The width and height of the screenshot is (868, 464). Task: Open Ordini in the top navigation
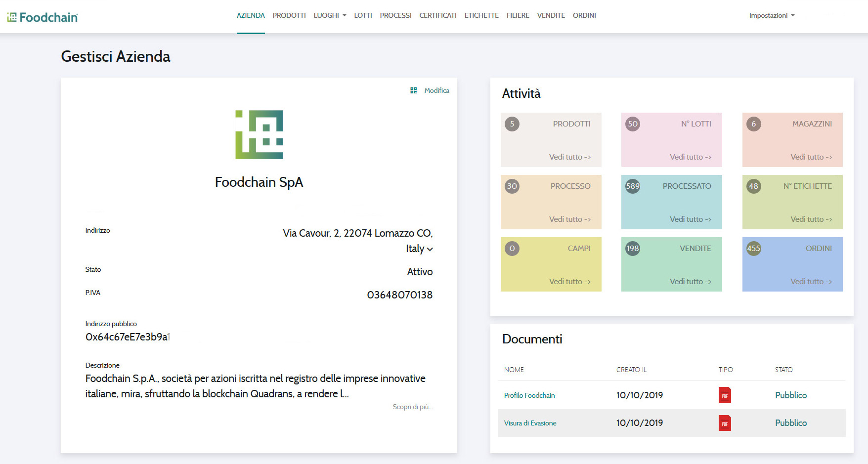[x=584, y=15]
